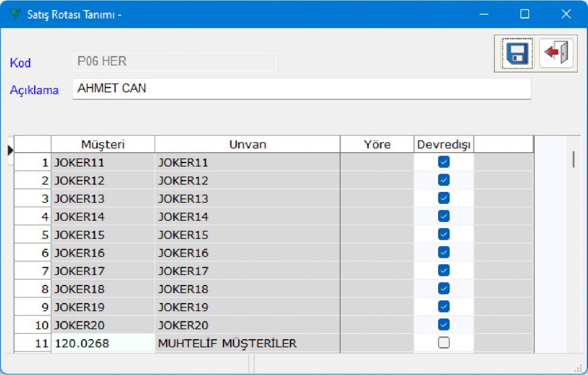Toggle Devredışı checkbox for JOKER15
Screen dimensions: 588x375
[444, 234]
